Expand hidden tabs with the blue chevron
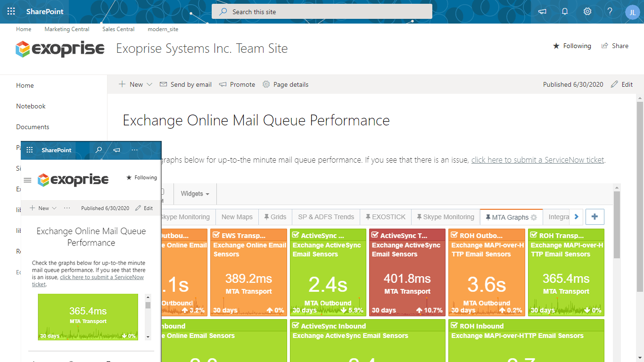The height and width of the screenshot is (362, 644). pyautogui.click(x=576, y=217)
